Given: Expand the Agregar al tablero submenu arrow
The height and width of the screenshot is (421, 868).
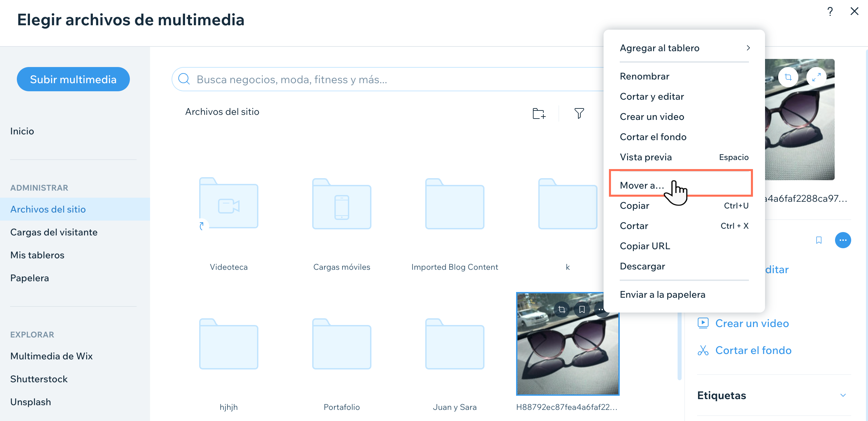Looking at the screenshot, I should coord(748,48).
